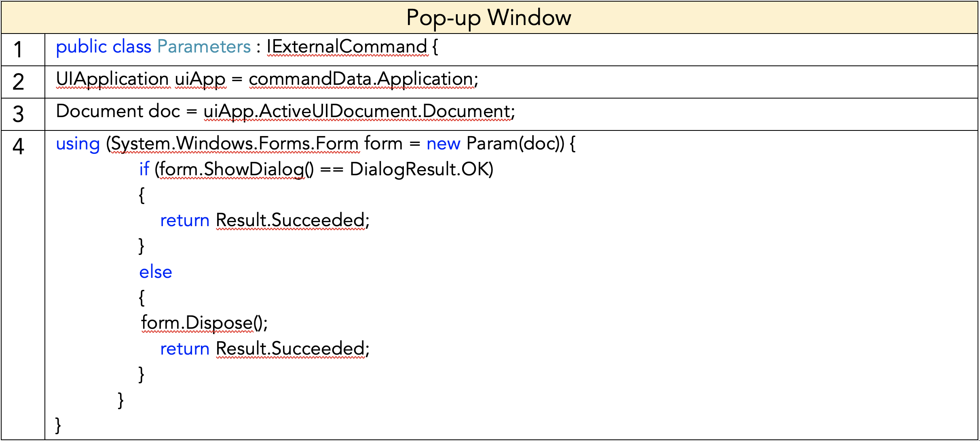Click the "UIApplication" type name
The width and height of the screenshot is (980, 441).
[112, 79]
